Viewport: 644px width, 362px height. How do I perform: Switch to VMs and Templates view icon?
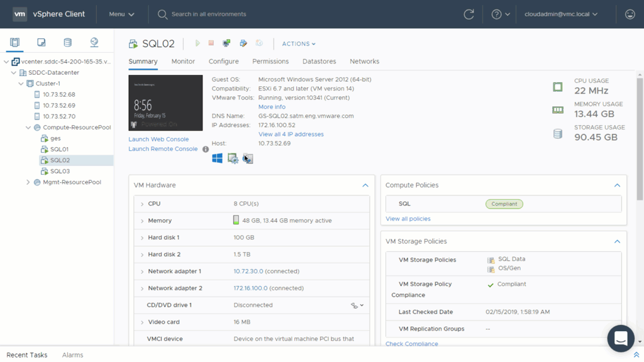click(41, 42)
